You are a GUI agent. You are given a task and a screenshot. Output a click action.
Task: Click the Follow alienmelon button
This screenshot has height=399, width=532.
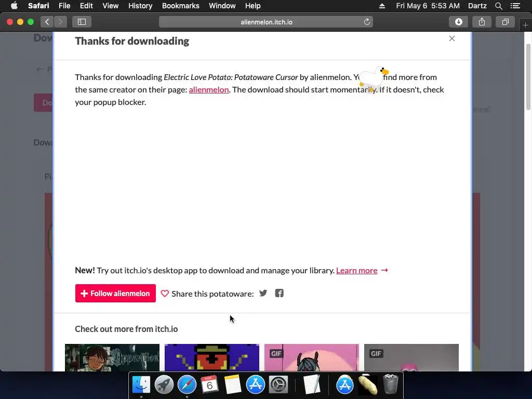click(115, 293)
